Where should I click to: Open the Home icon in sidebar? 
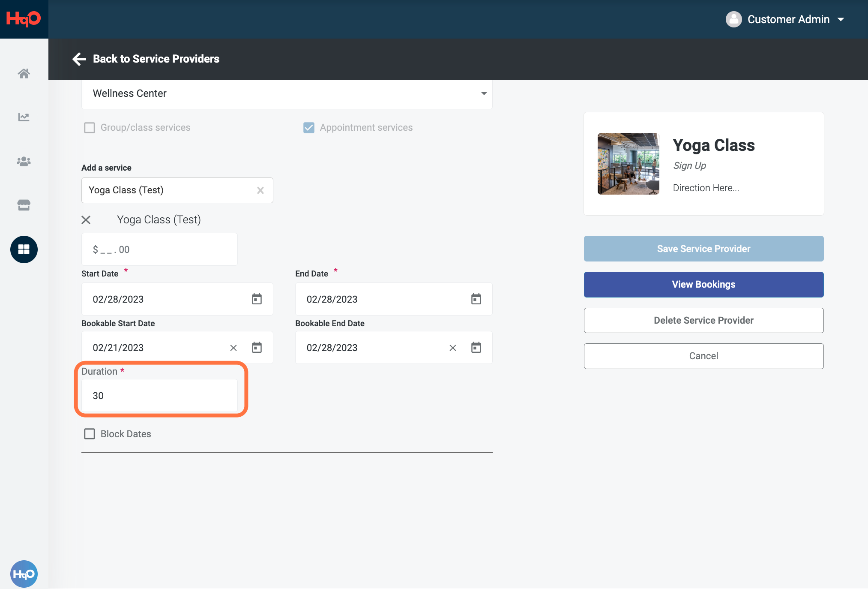(24, 73)
